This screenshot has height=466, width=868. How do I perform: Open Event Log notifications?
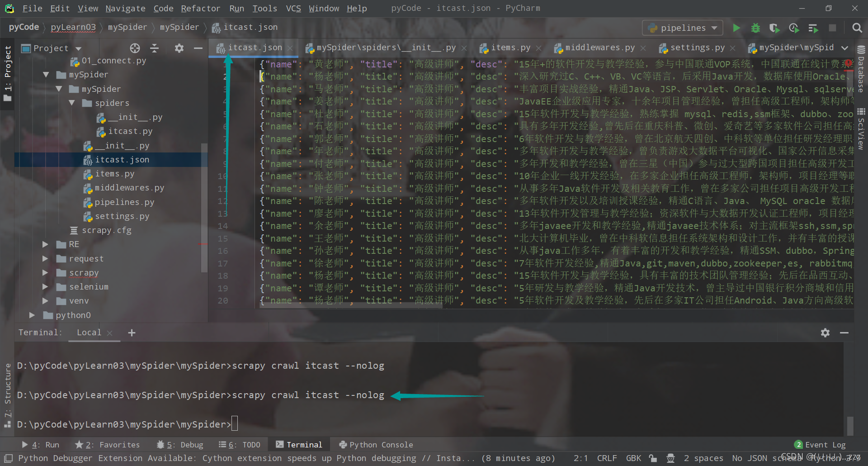(x=820, y=445)
